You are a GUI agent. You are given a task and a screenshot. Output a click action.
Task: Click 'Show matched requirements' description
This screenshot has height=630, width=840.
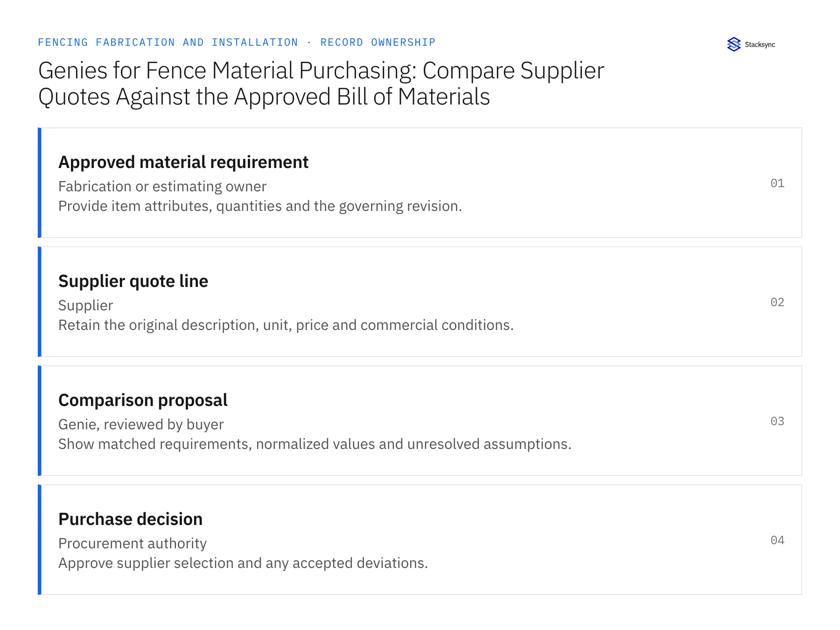(315, 444)
